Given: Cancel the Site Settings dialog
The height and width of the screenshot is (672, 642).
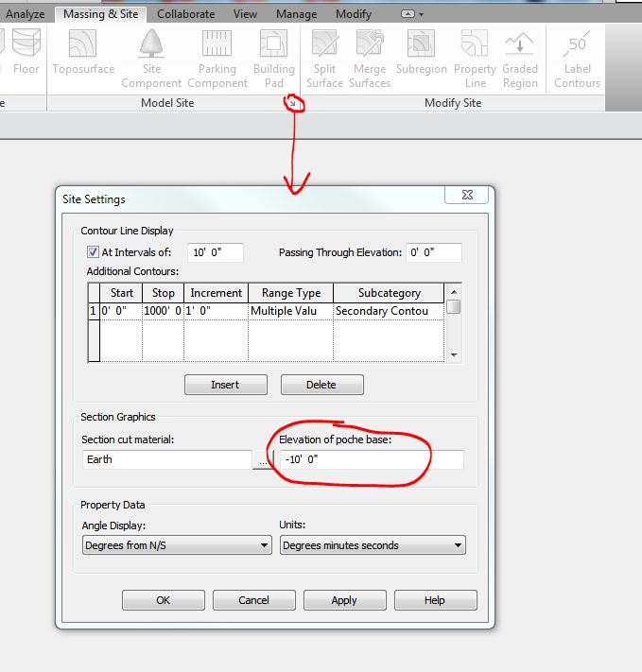Looking at the screenshot, I should 254,600.
